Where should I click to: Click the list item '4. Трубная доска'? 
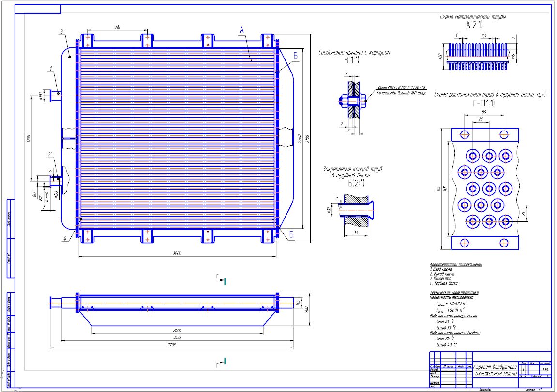[444, 283]
